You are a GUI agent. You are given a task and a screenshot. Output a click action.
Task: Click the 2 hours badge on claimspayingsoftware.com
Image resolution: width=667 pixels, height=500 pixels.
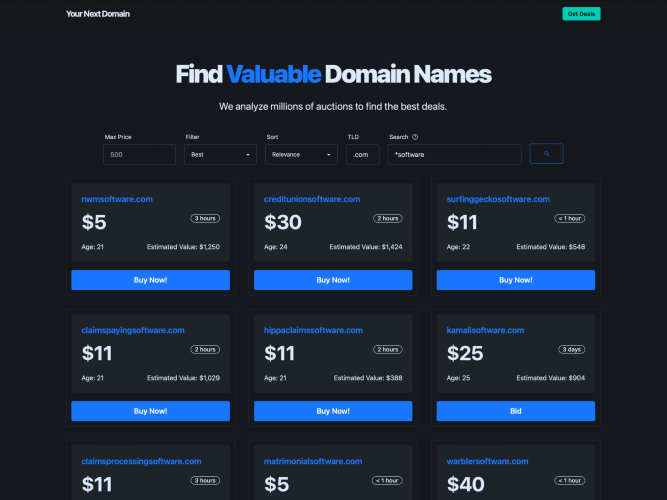[x=205, y=349]
